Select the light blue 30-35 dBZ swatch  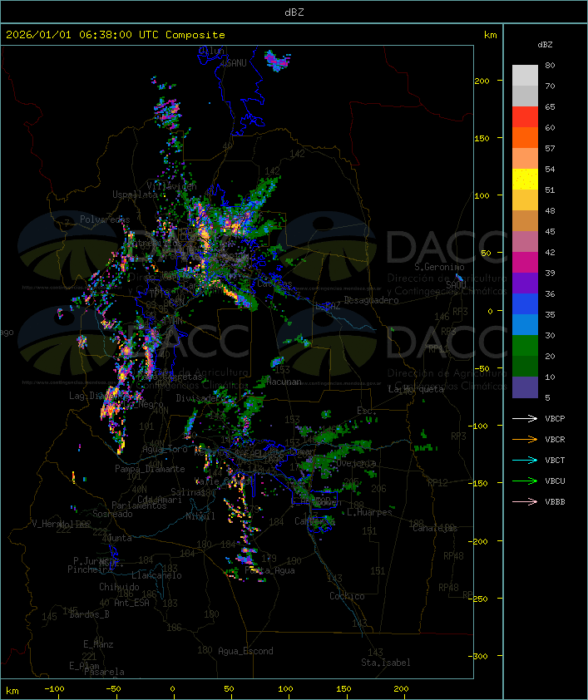[x=525, y=324]
